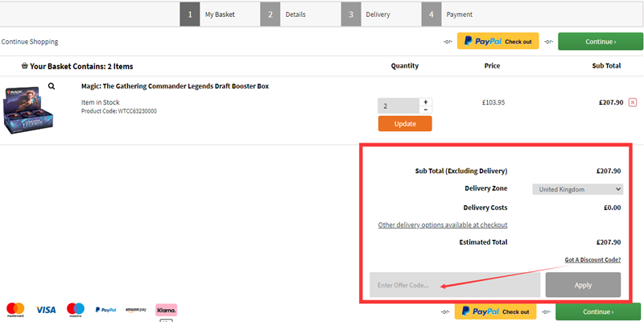This screenshot has height=322, width=644.
Task: Click the Item in Stock text
Action: (101, 102)
